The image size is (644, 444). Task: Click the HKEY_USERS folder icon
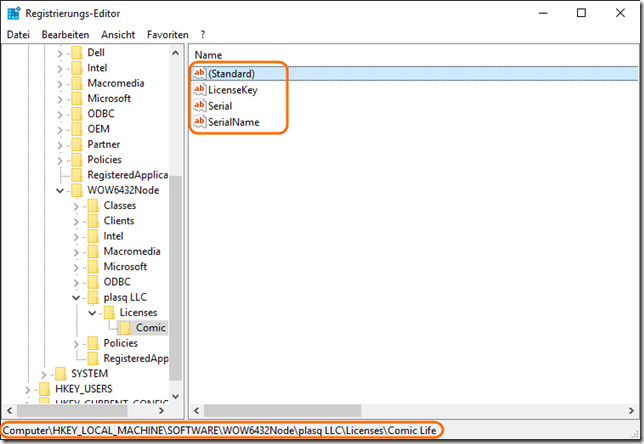[45, 389]
